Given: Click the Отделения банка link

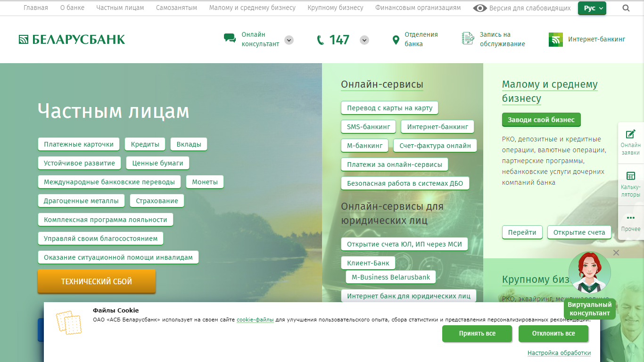Looking at the screenshot, I should pos(421,39).
